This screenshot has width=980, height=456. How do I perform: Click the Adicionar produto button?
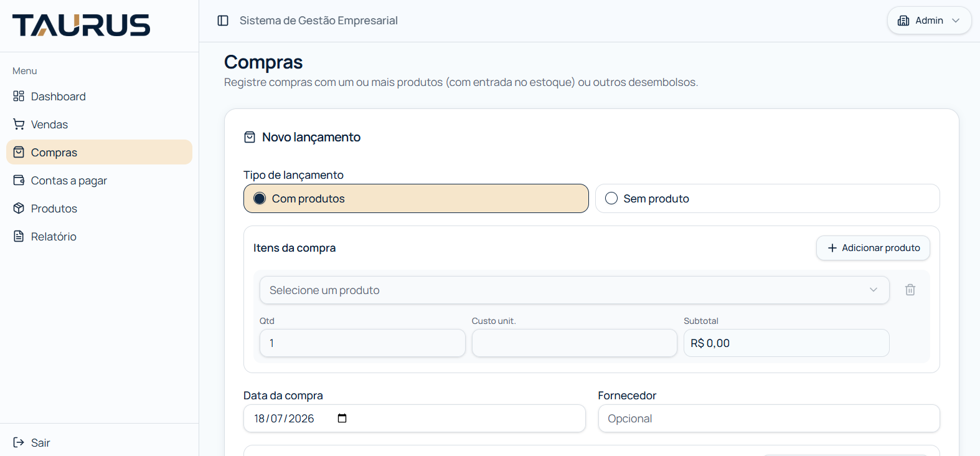[873, 248]
